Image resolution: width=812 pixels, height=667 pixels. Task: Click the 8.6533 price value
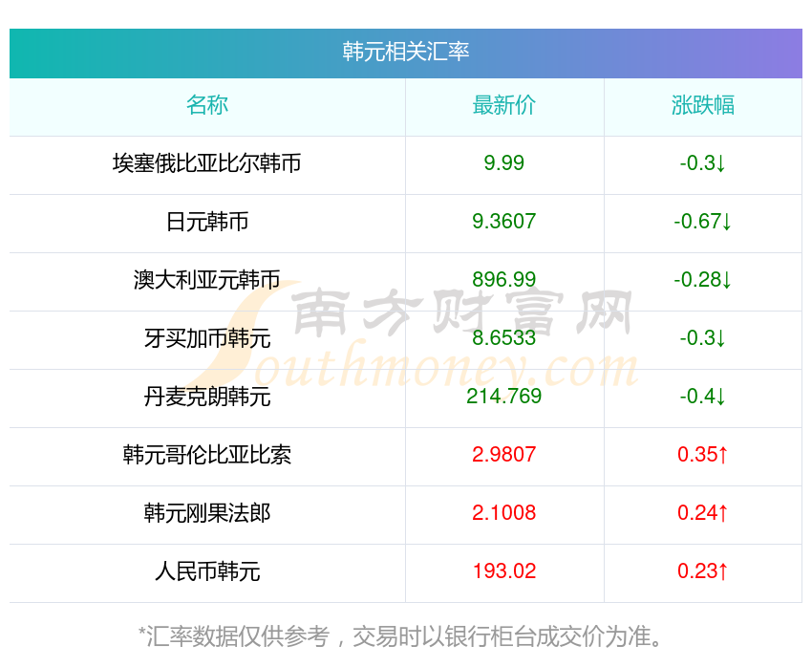[503, 338]
